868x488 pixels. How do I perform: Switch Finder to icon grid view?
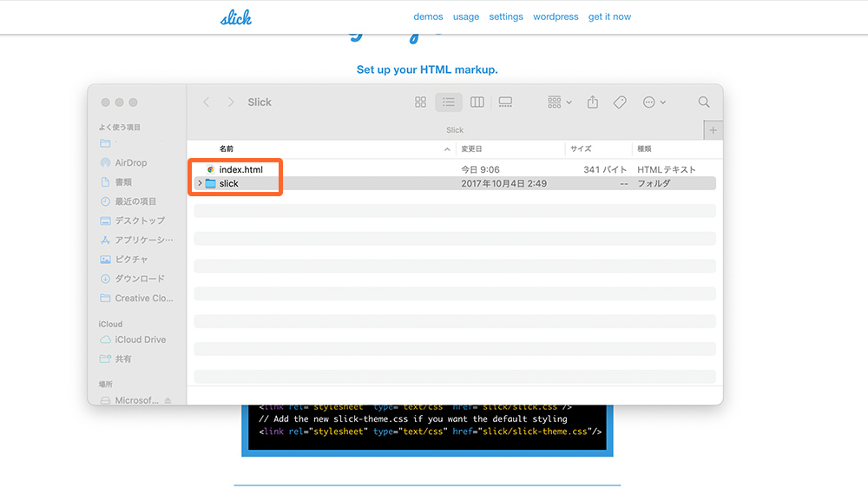point(421,102)
